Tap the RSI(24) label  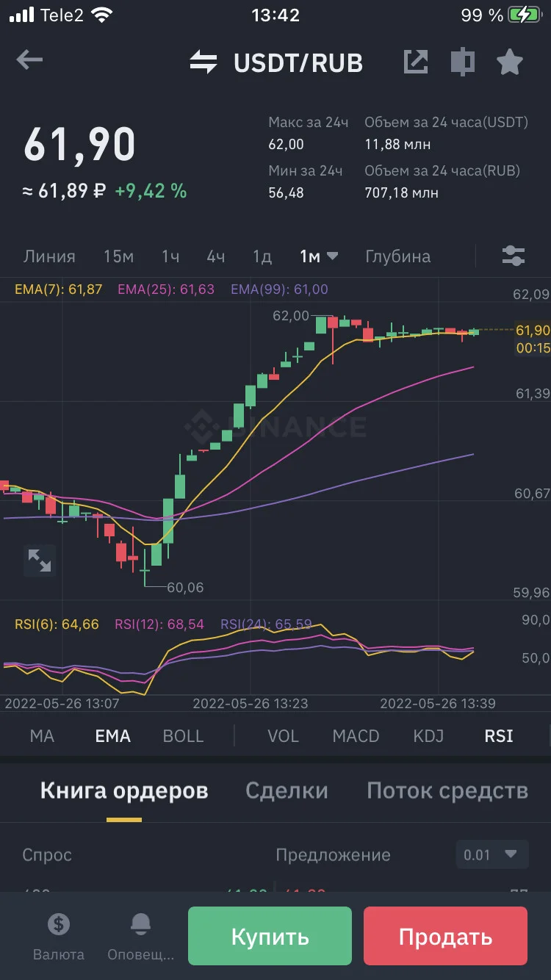[266, 625]
